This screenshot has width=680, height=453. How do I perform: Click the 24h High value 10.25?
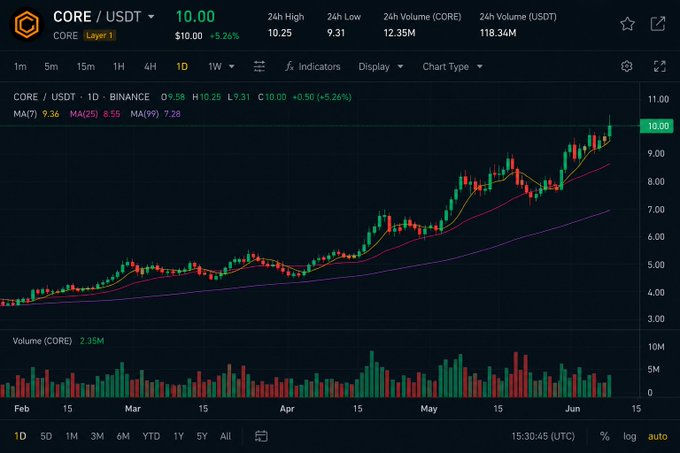tap(280, 33)
